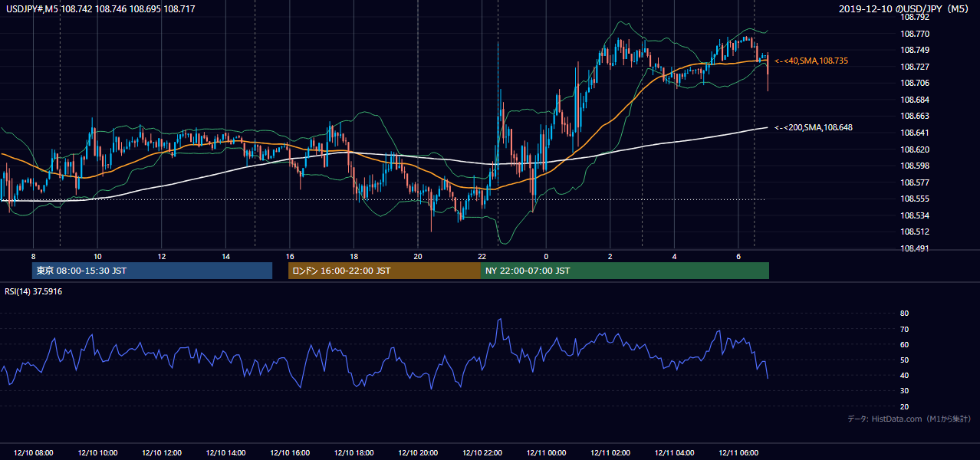Click the 12/10 18:00 time label
980x460 pixels.
354,453
